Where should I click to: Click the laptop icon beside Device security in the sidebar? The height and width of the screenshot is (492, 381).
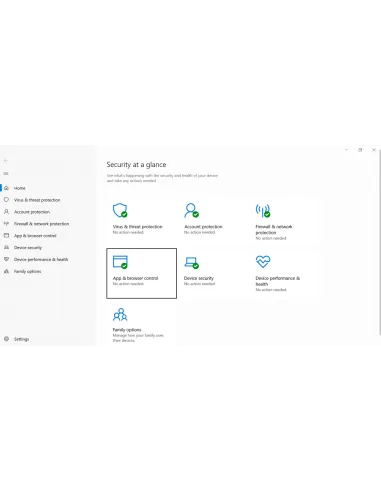coord(6,247)
